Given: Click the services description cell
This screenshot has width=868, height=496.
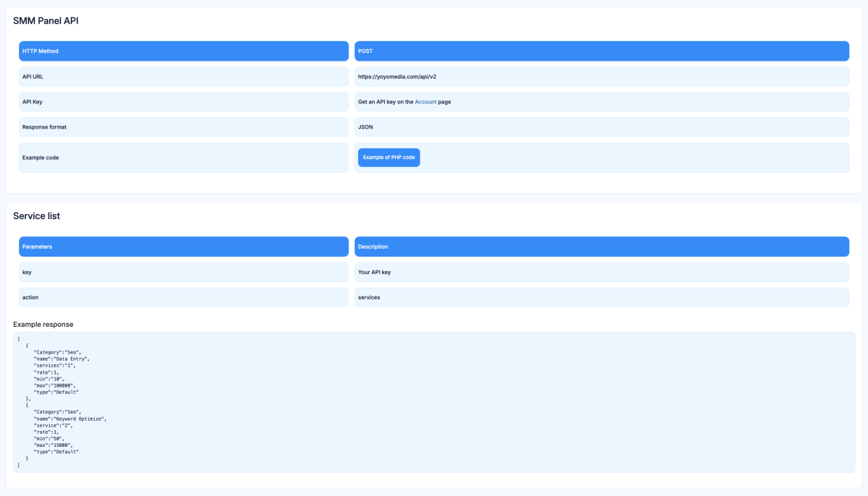Looking at the screenshot, I should pyautogui.click(x=600, y=297).
